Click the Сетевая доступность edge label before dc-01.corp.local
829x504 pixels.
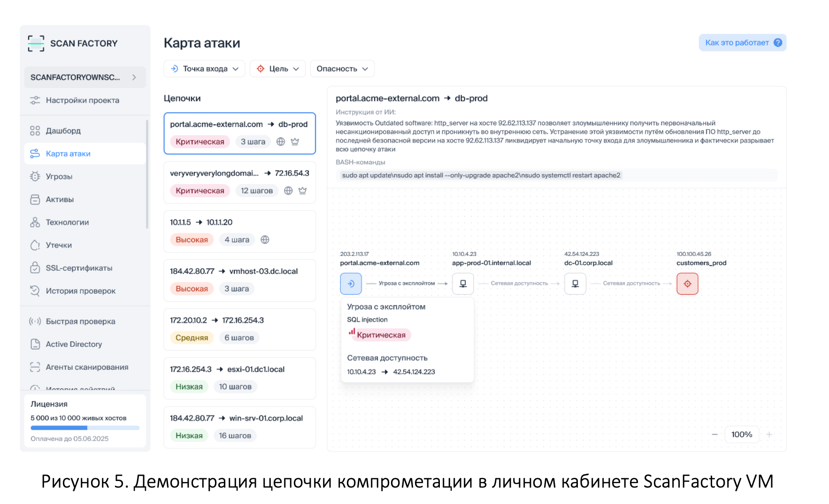coord(519,283)
